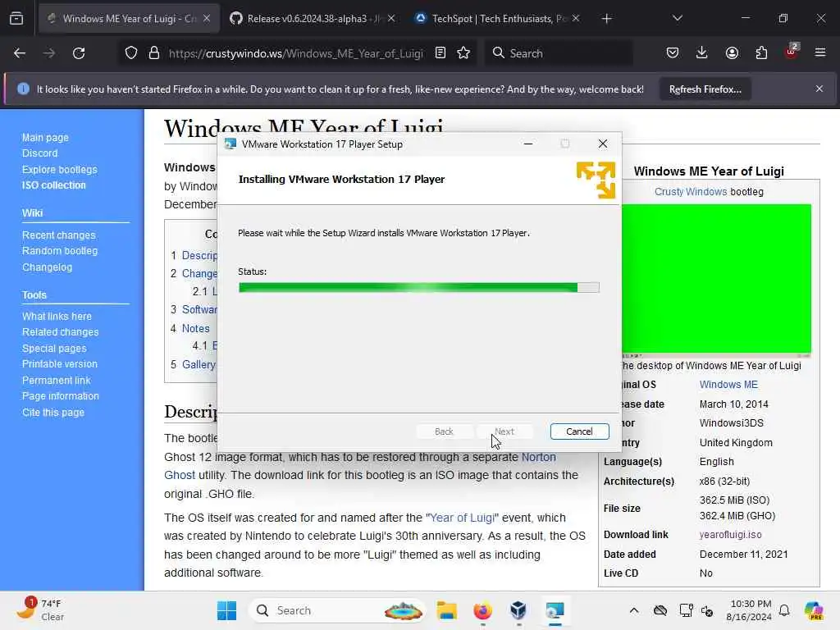Viewport: 840px width, 630px height.
Task: Cancel the VMware Player installation
Action: pyautogui.click(x=579, y=431)
